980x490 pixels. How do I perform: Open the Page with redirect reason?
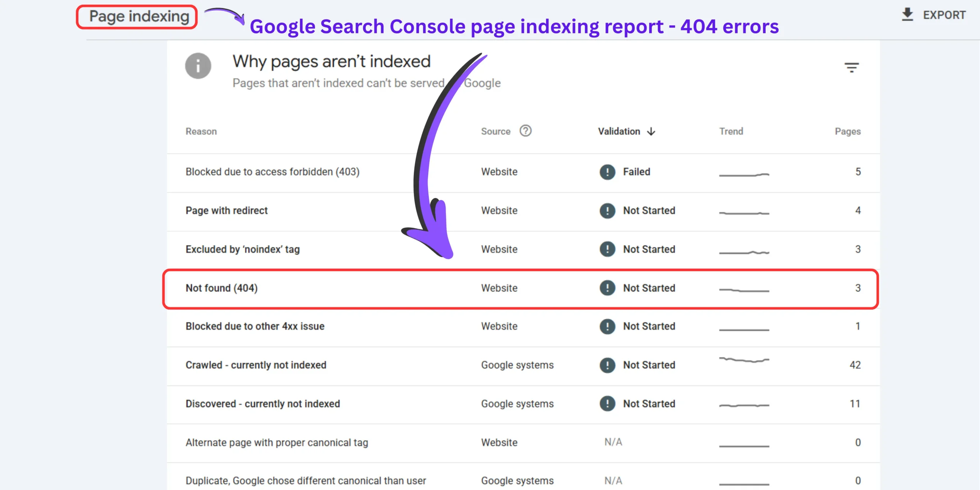coord(227,211)
